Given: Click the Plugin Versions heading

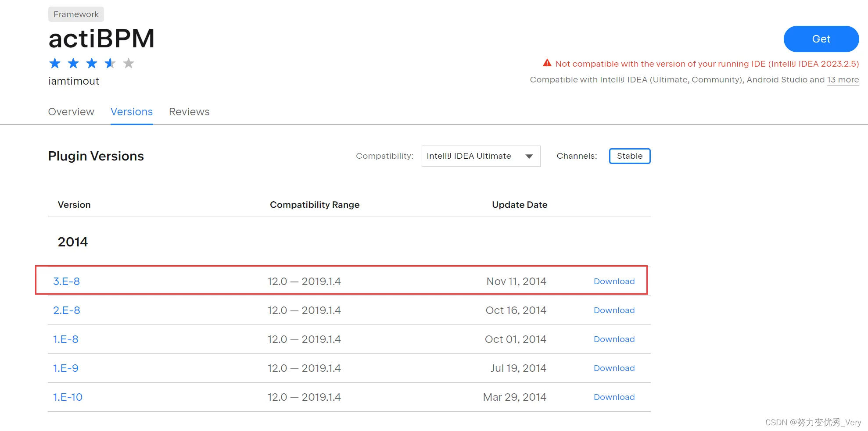Looking at the screenshot, I should (96, 156).
